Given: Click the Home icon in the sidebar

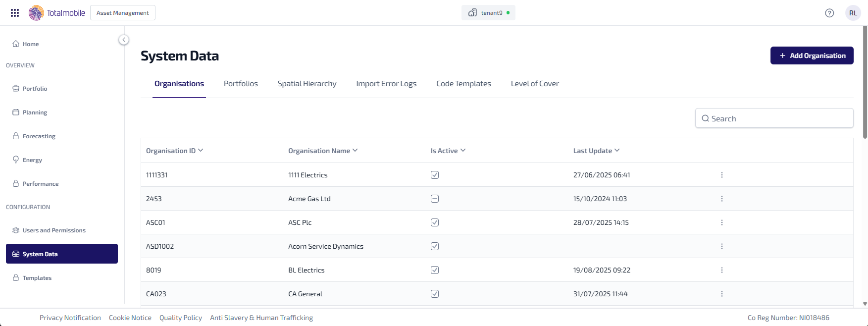Looking at the screenshot, I should pyautogui.click(x=16, y=44).
